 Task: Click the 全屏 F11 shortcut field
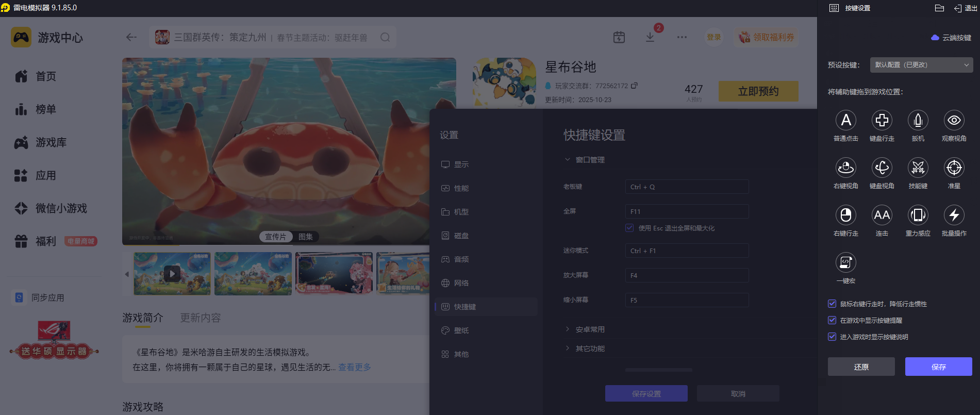pyautogui.click(x=687, y=211)
